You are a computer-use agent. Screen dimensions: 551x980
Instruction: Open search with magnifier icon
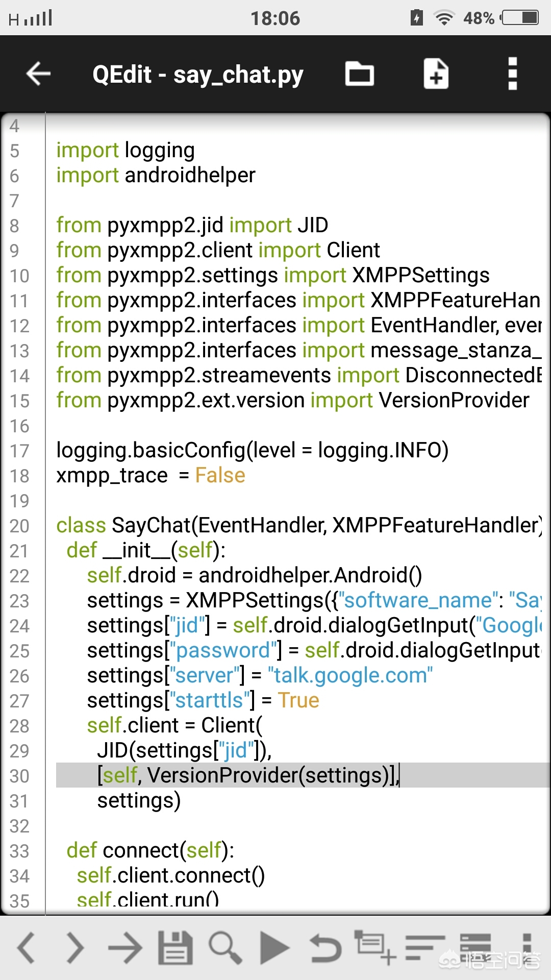[x=225, y=948]
